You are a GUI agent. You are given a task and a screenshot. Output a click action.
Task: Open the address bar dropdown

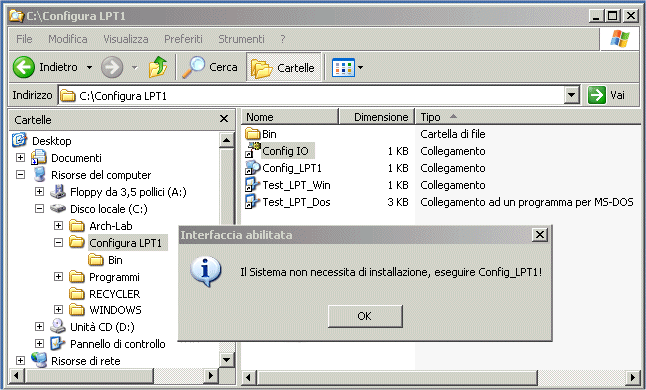(x=571, y=96)
